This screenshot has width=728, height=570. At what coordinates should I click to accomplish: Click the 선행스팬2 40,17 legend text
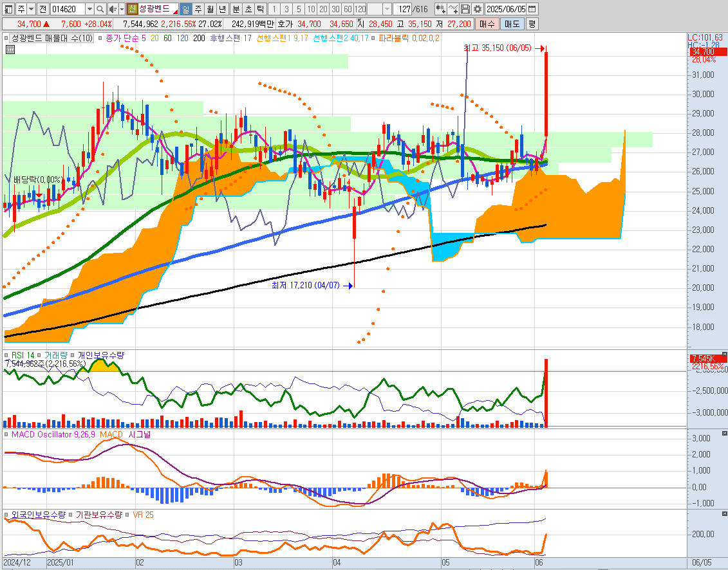pos(341,38)
